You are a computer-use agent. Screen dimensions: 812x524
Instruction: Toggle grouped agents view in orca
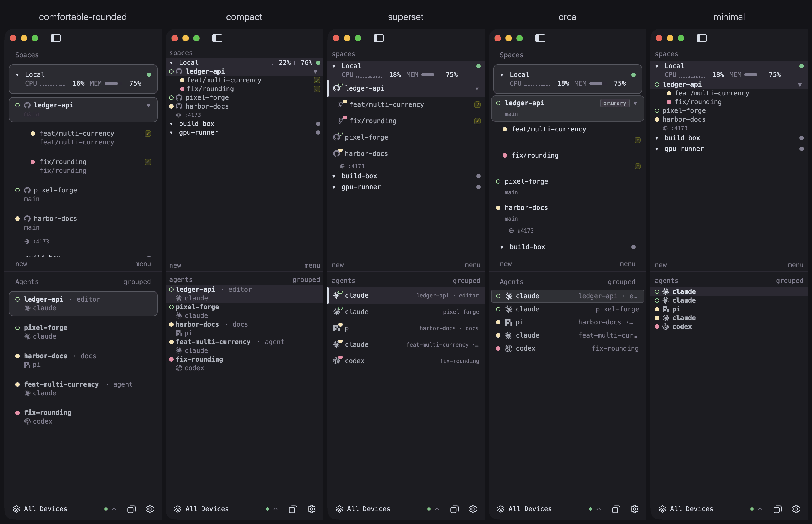coord(621,282)
